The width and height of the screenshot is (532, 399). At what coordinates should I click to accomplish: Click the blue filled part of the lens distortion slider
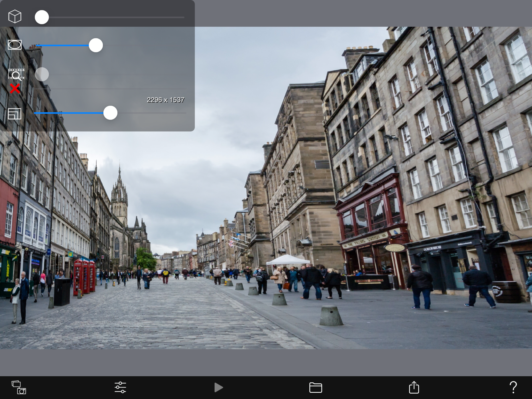tap(63, 45)
